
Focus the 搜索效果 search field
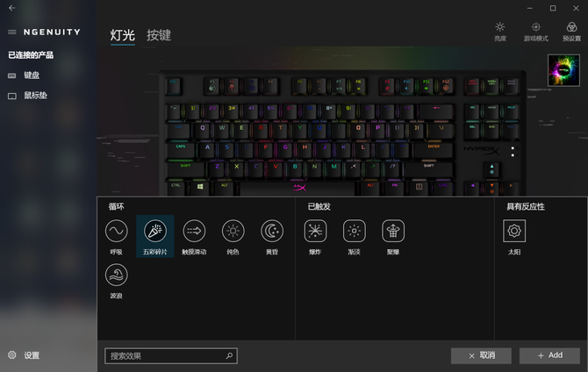(171, 356)
